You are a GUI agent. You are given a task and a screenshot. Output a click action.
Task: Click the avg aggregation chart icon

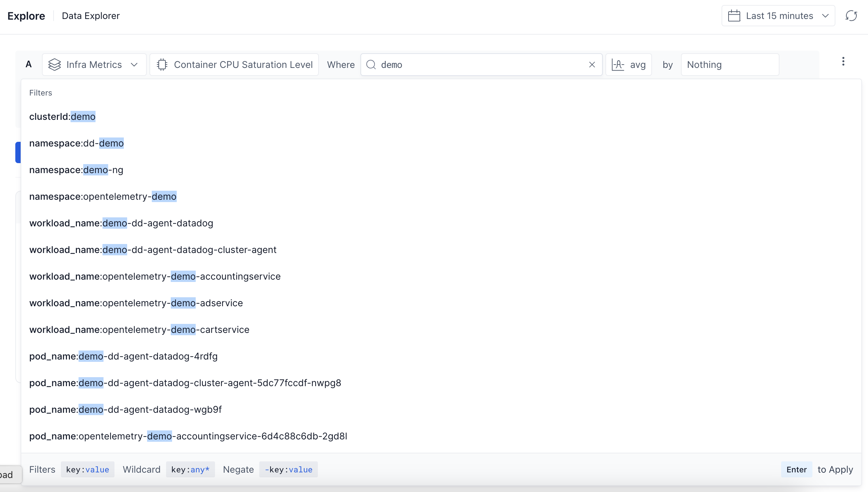(618, 65)
